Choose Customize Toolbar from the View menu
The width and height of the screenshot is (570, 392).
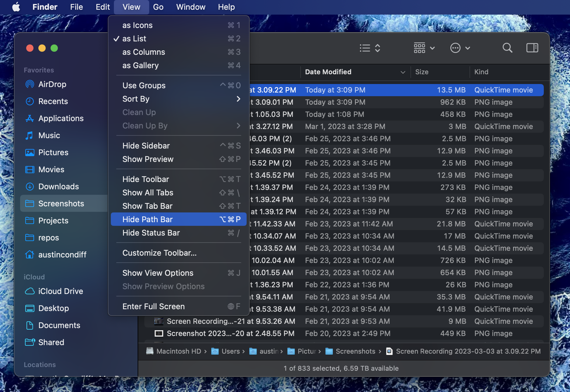click(x=160, y=253)
